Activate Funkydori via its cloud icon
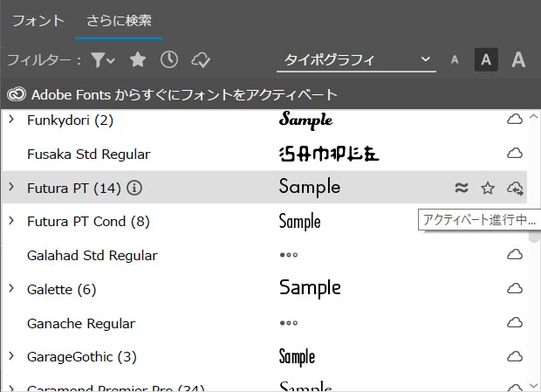 [x=515, y=120]
